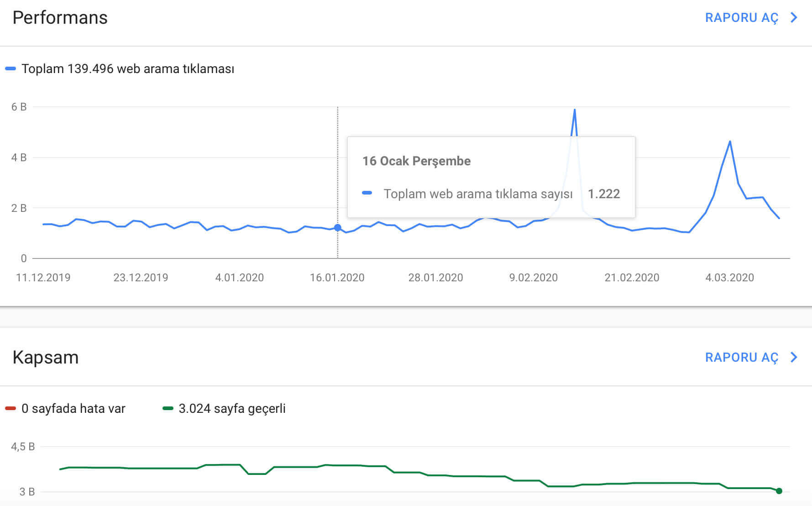Select the red legend marker for sayfada hata var
Screen dimensions: 812x506
[10, 408]
